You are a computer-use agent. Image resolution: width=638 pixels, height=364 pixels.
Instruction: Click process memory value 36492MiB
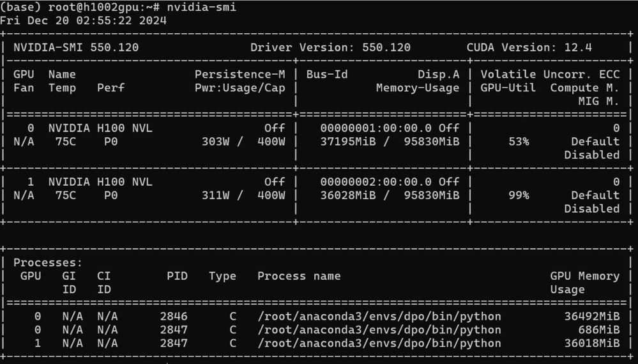click(x=591, y=316)
